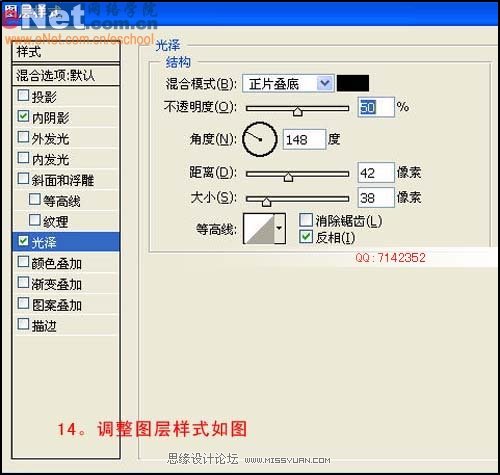Click the 不透明度 opacity slider handle
Image resolution: width=500 pixels, height=475 pixels.
click(x=298, y=111)
